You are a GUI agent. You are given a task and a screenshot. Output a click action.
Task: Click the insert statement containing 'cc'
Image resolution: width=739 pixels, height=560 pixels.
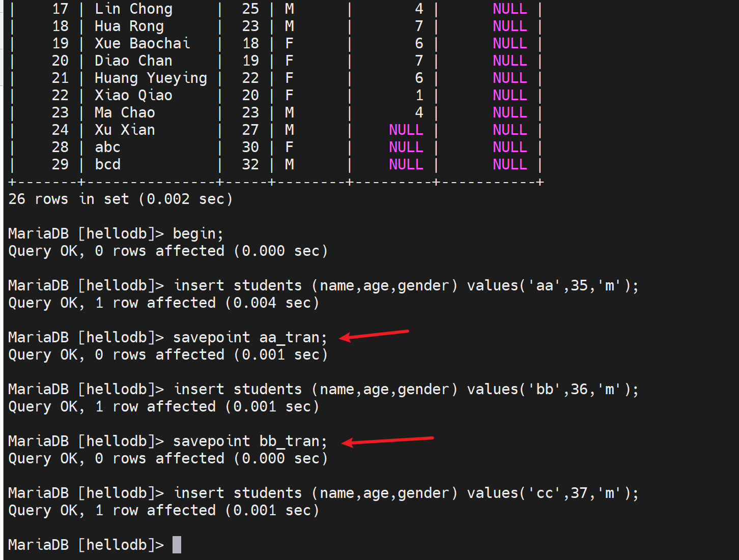(x=406, y=493)
